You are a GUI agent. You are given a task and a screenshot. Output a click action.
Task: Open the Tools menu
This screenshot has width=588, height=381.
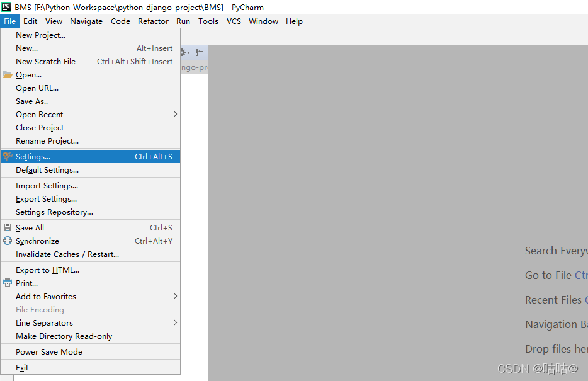click(x=208, y=21)
